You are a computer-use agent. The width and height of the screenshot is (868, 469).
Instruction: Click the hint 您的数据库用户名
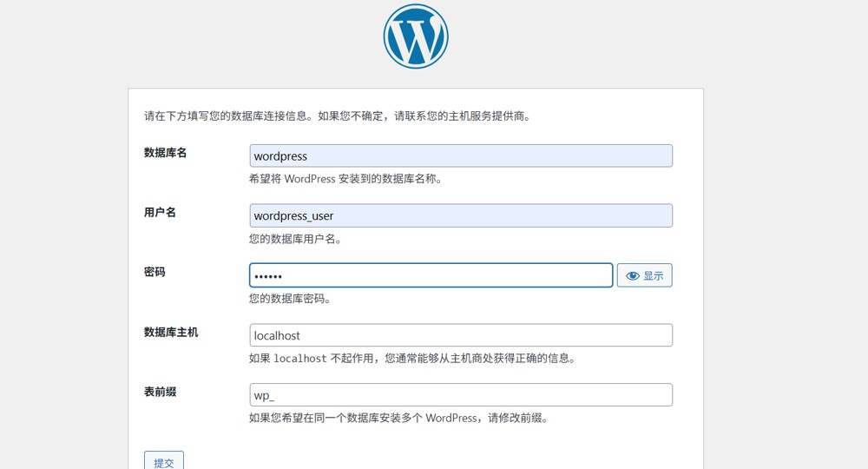294,239
